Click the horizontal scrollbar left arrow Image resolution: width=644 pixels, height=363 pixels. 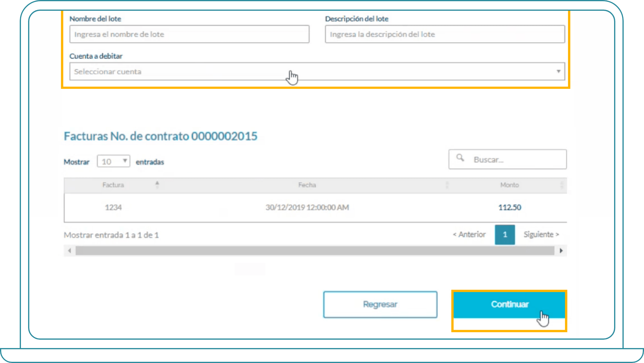point(70,251)
